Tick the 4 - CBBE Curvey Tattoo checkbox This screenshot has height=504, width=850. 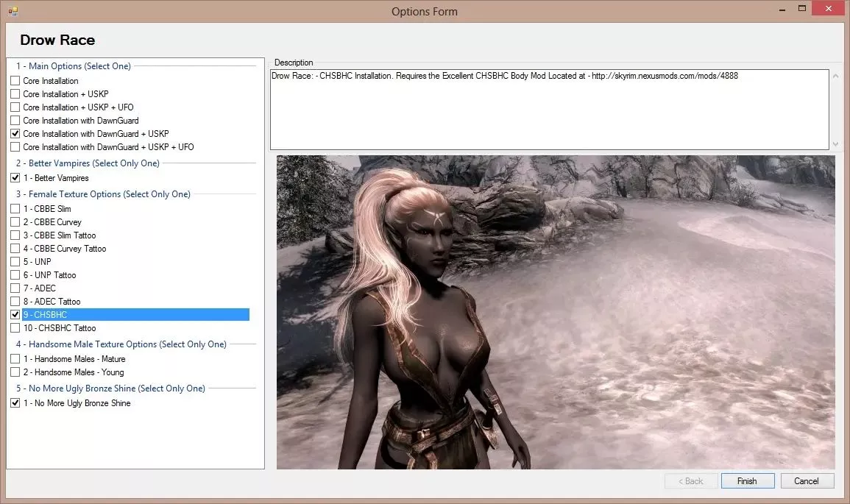(x=15, y=249)
